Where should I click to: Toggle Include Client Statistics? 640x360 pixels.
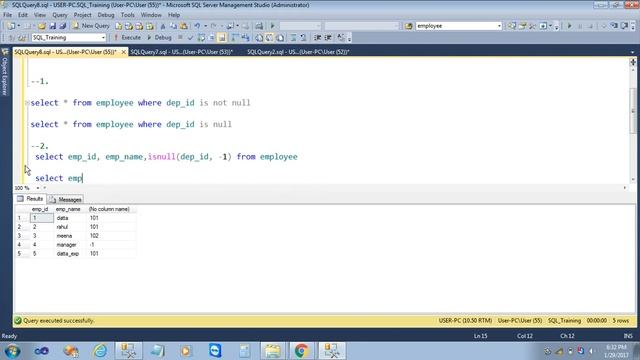[245, 37]
